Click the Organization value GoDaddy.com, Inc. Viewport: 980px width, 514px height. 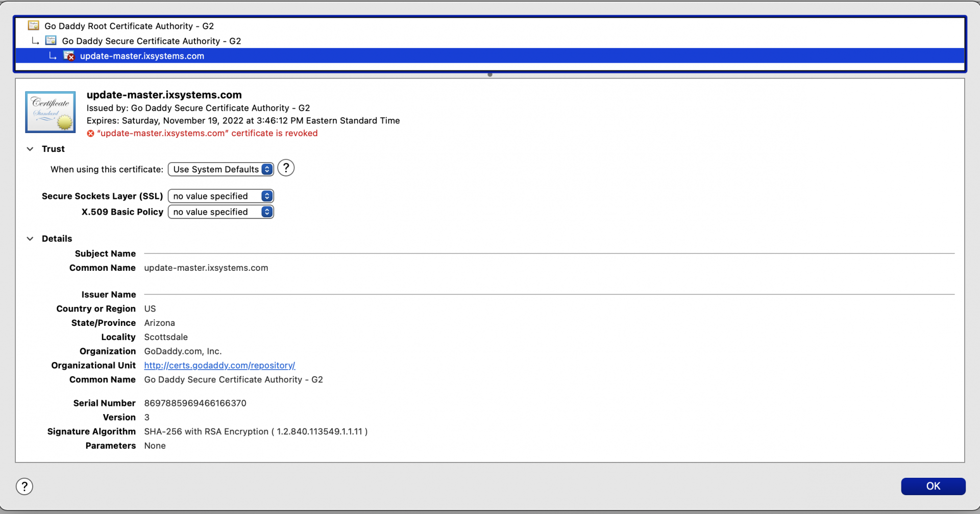tap(183, 352)
